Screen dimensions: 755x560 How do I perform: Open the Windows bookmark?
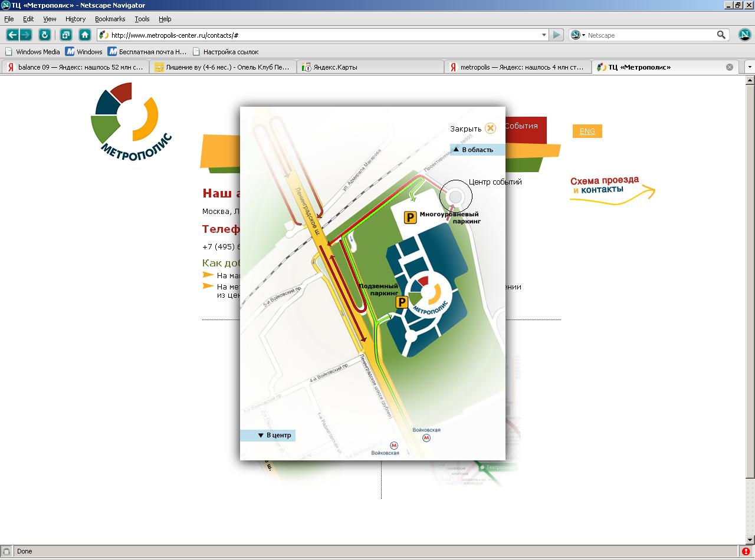(x=84, y=52)
